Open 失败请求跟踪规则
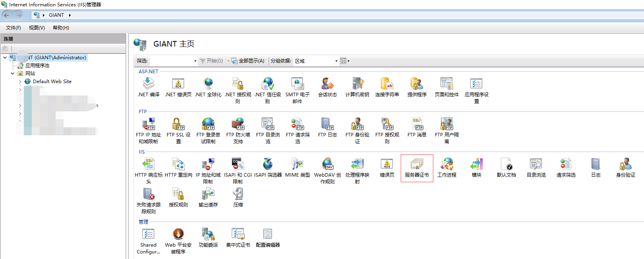This screenshot has height=259, width=644. tap(148, 201)
